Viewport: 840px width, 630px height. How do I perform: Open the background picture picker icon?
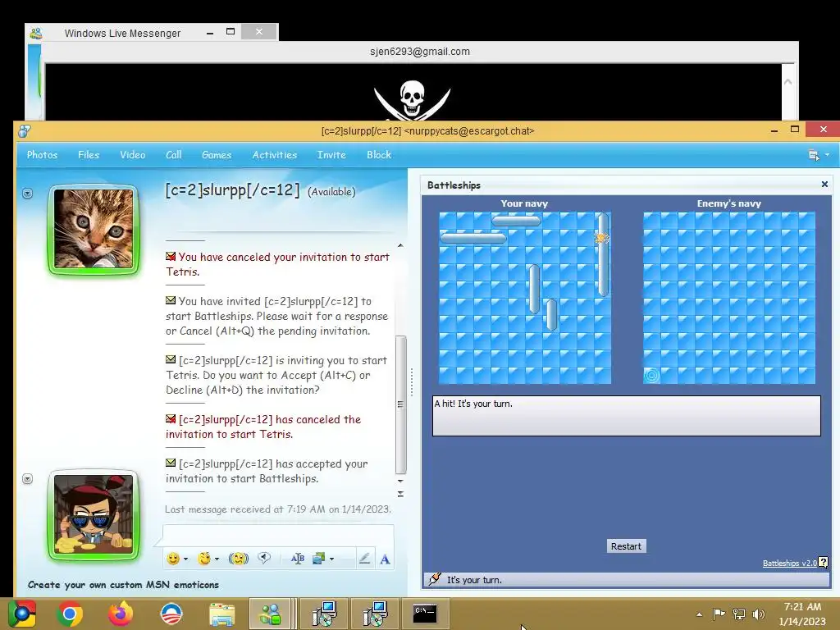tap(319, 559)
